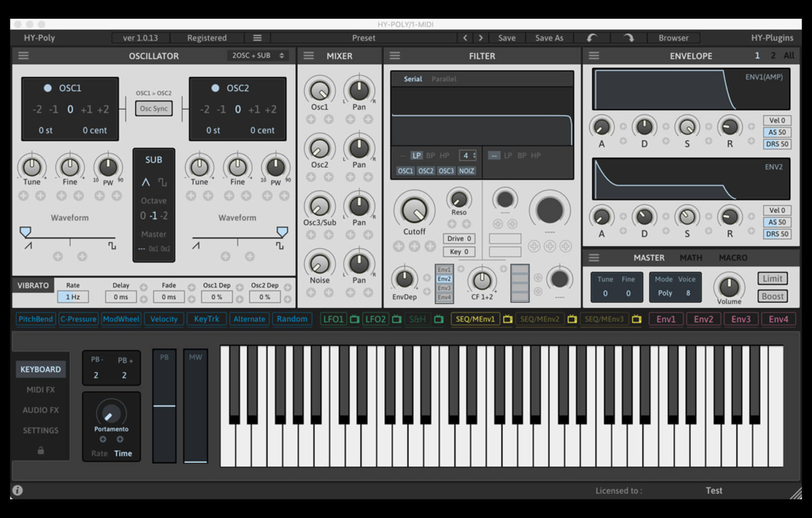812x518 pixels.
Task: Click the Save As button
Action: 549,38
